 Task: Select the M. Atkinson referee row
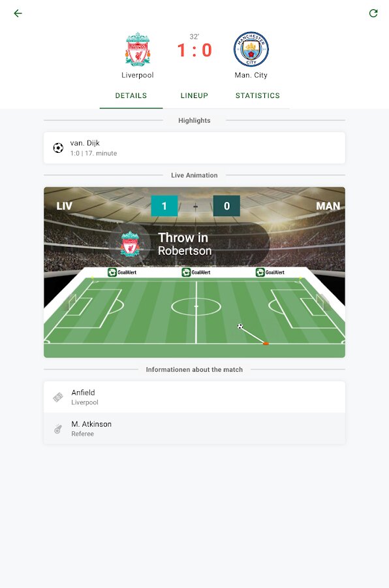194,429
